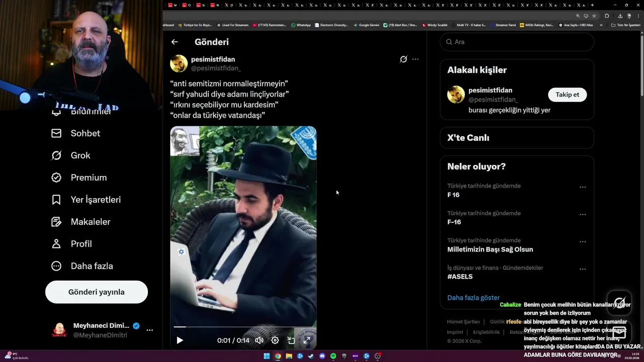The image size is (644, 362).
Task: Open IMDb Ratings bookmark
Action: 536,25
